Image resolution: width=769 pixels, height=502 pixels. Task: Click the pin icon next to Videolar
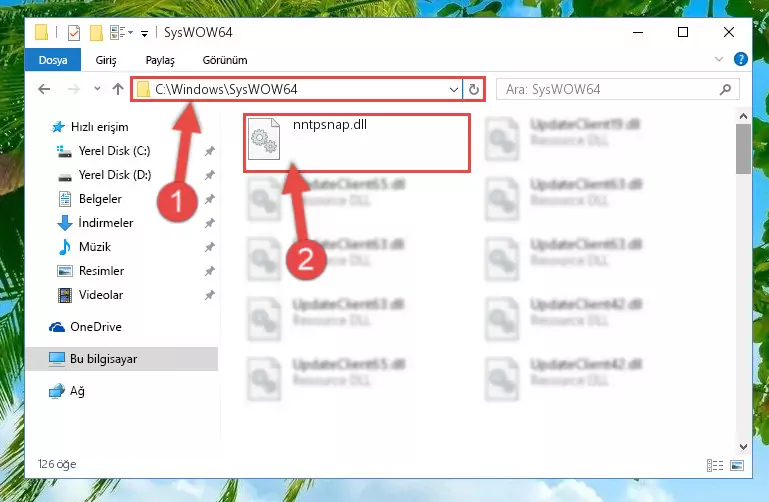209,295
